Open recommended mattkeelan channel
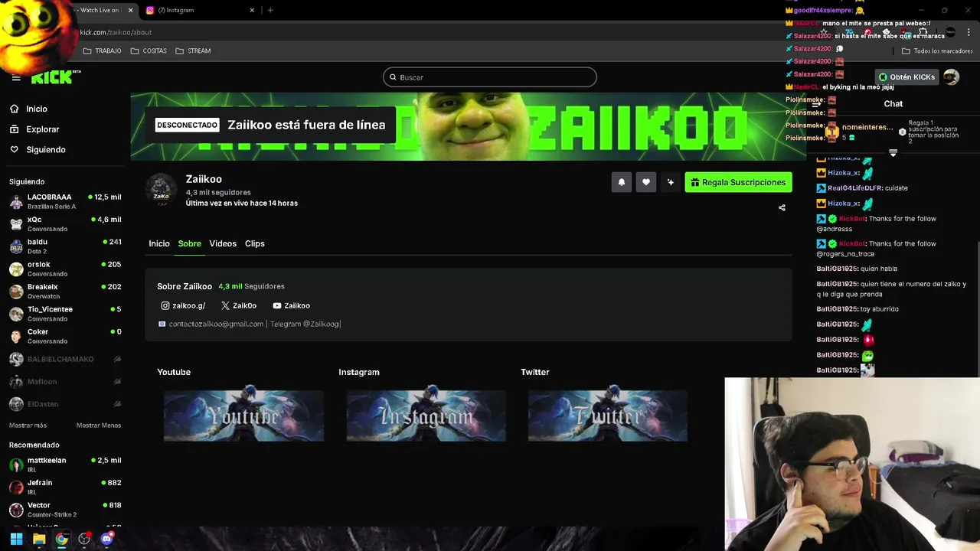Viewport: 980px width, 551px height. (65, 465)
